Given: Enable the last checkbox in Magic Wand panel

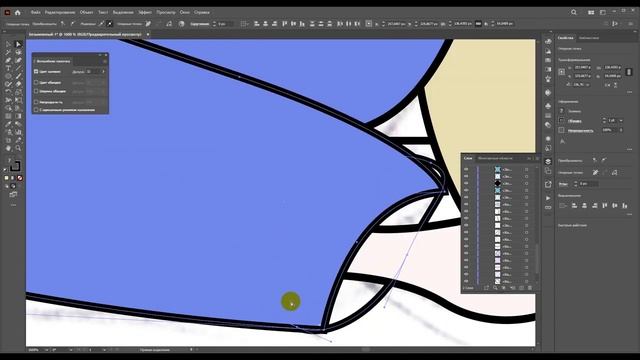Looking at the screenshot, I should click(x=36, y=110).
